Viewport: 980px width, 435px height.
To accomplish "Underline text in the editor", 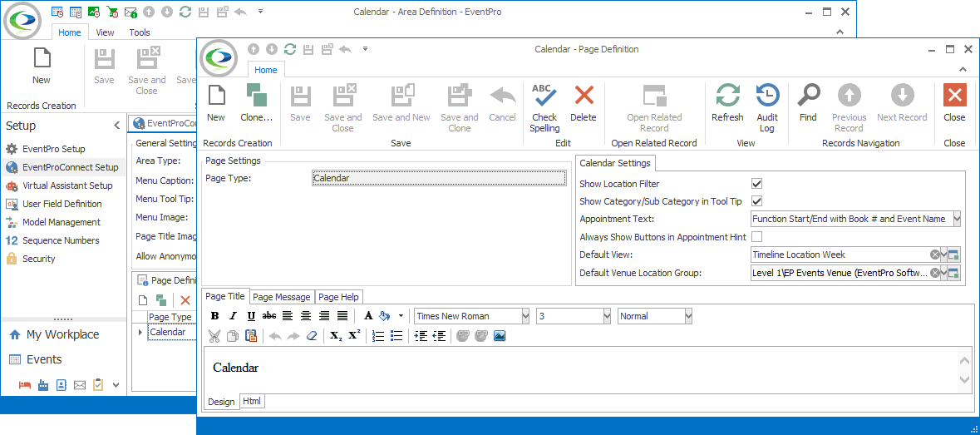I will click(x=251, y=316).
